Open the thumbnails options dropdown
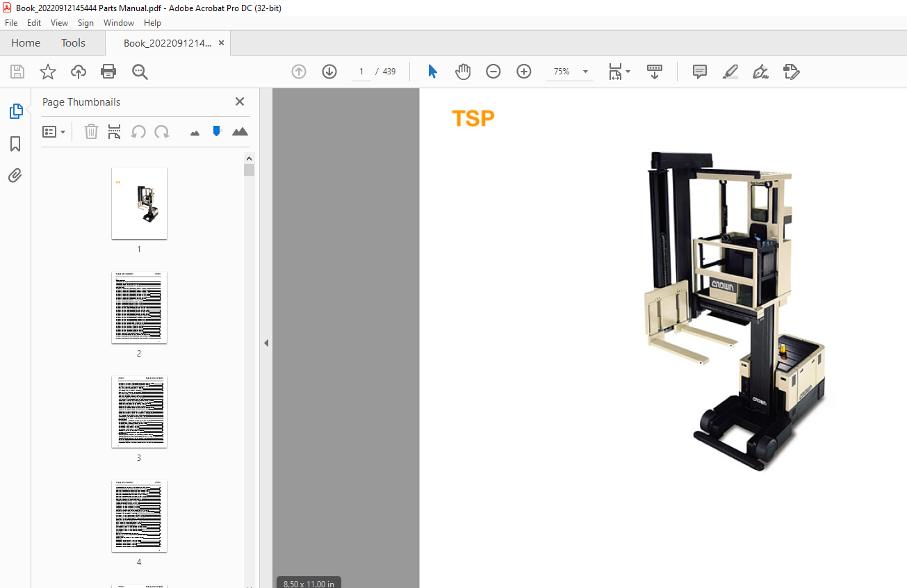This screenshot has width=907, height=588. (54, 131)
